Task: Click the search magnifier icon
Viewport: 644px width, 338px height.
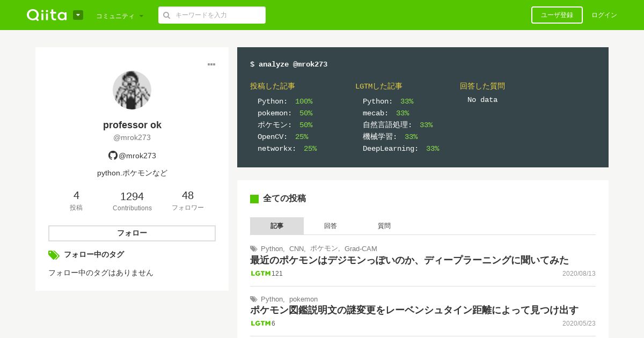Action: (x=167, y=15)
